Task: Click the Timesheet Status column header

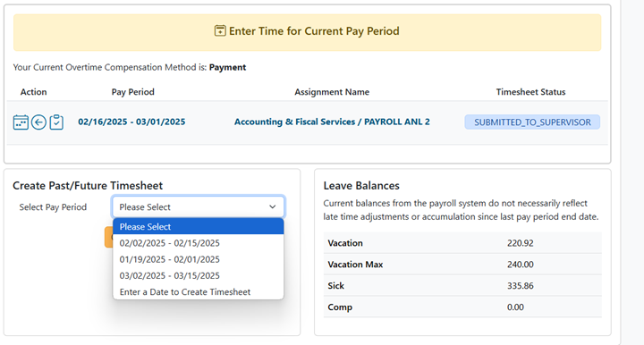Action: pyautogui.click(x=530, y=92)
